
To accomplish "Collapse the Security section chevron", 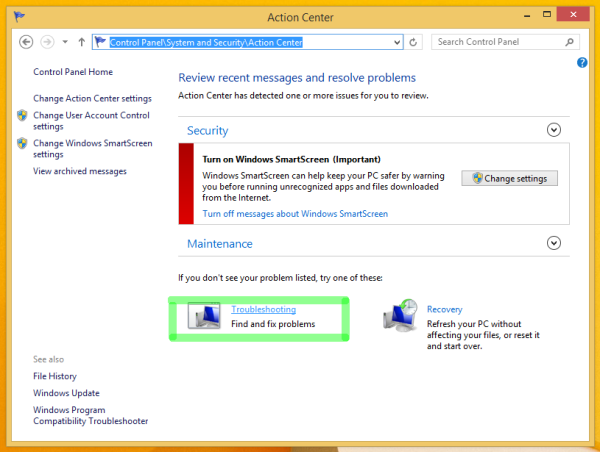I will click(554, 130).
